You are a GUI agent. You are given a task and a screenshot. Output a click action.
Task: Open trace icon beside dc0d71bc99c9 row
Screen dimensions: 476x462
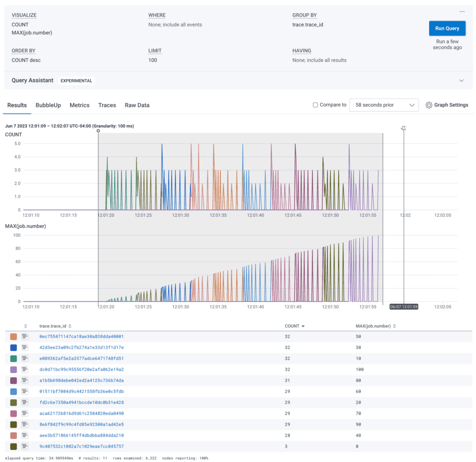(25, 369)
